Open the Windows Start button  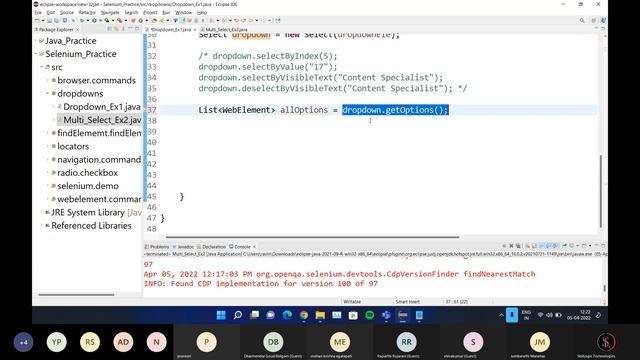point(221,315)
